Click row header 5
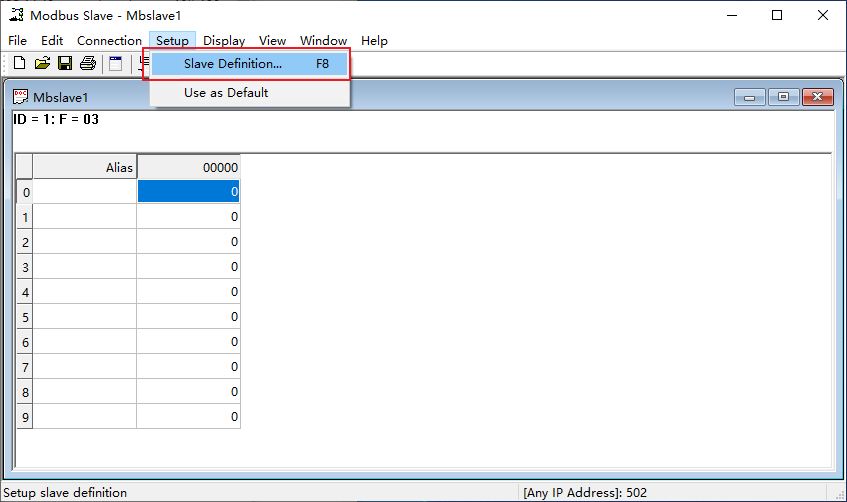Image resolution: width=847 pixels, height=502 pixels. pyautogui.click(x=25, y=317)
